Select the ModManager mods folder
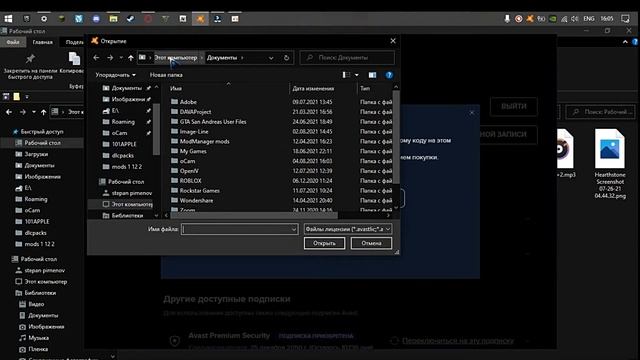 click(x=204, y=141)
